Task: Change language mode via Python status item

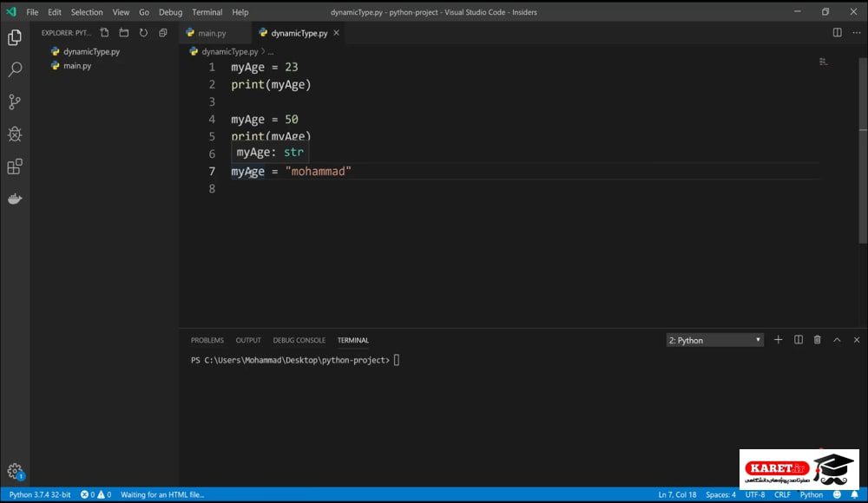Action: click(811, 494)
